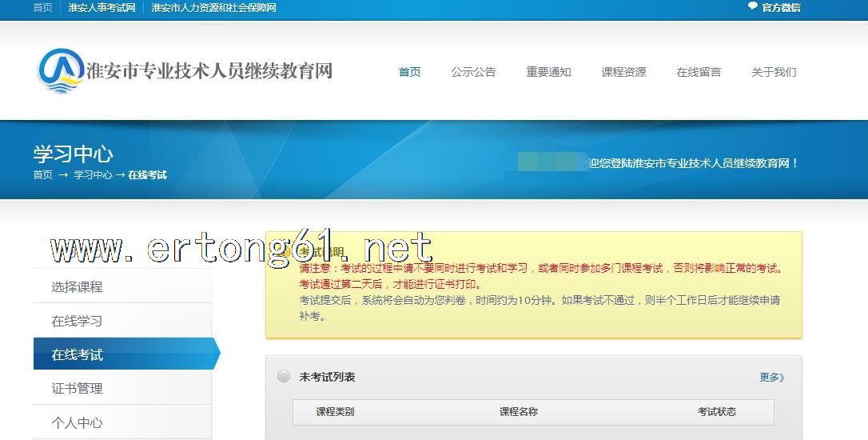The width and height of the screenshot is (868, 440).
Task: Open the 官方微信 chat icon
Action: pos(752,7)
